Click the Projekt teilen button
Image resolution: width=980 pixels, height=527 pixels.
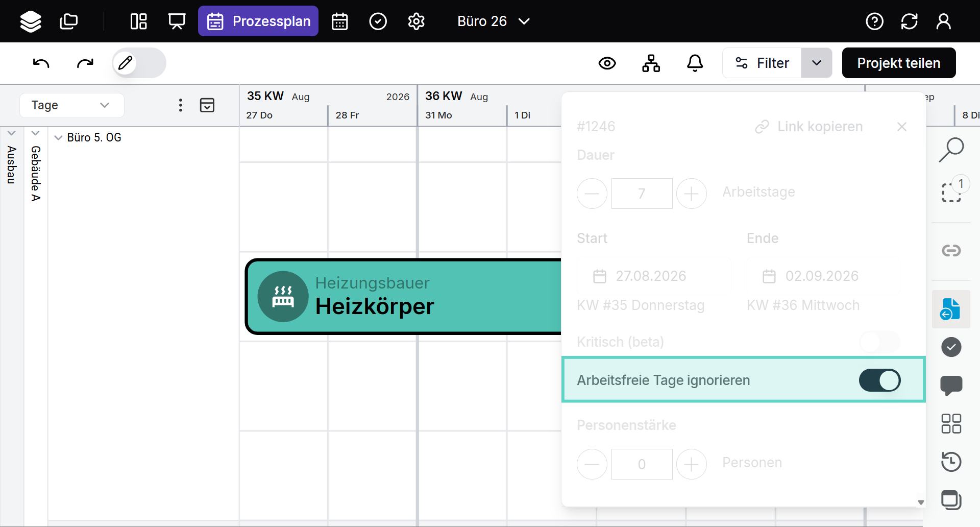[x=899, y=63]
